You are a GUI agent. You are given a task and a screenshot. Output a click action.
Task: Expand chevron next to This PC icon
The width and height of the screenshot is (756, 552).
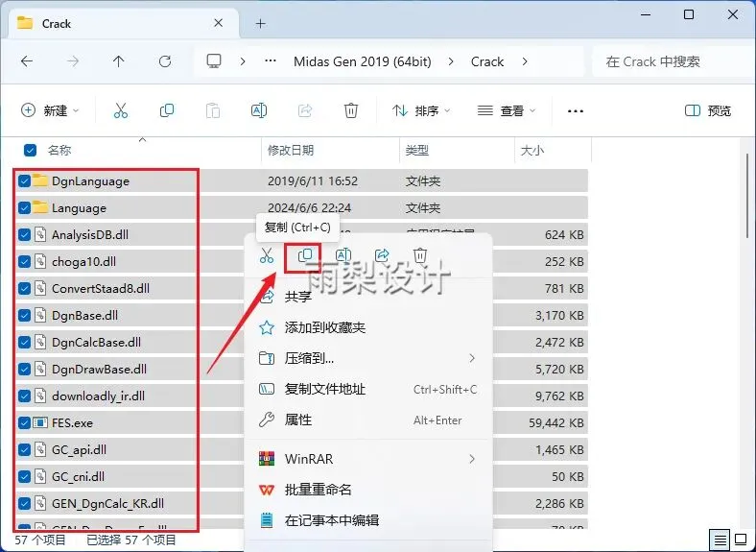pyautogui.click(x=243, y=61)
